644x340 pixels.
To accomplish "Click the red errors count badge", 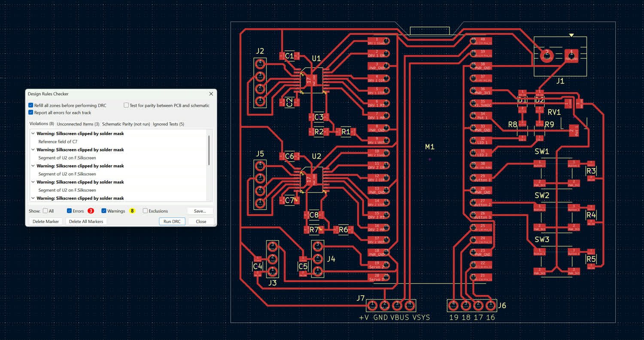I will (x=91, y=211).
